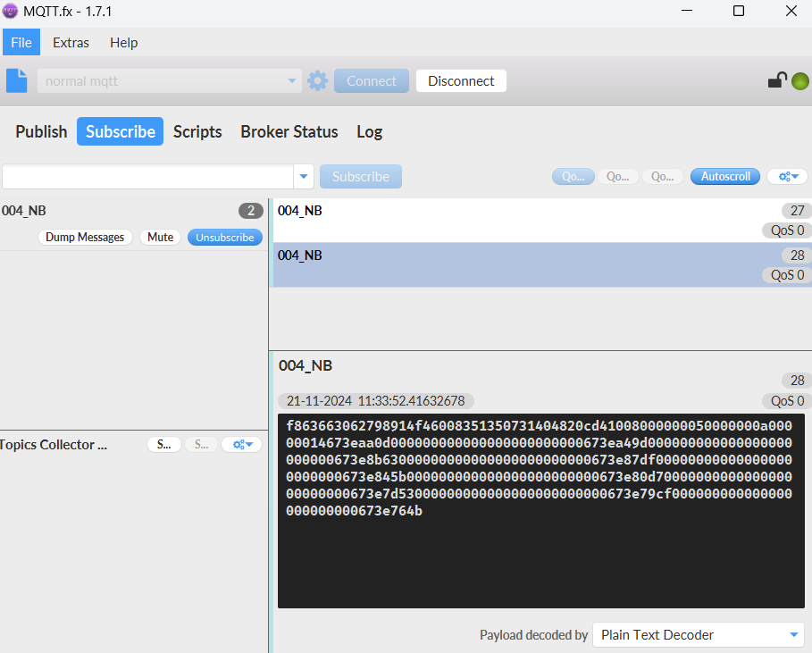Click the Connect button

tap(372, 80)
